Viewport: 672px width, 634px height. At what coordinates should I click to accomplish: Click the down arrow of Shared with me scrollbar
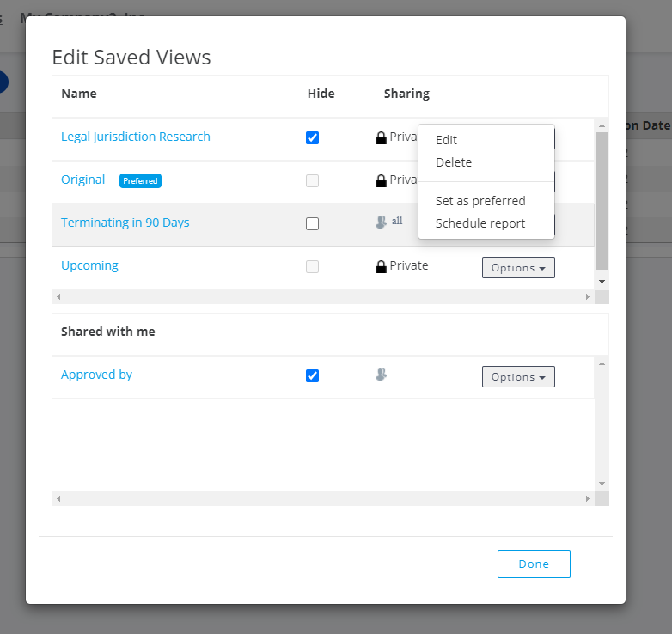[602, 483]
